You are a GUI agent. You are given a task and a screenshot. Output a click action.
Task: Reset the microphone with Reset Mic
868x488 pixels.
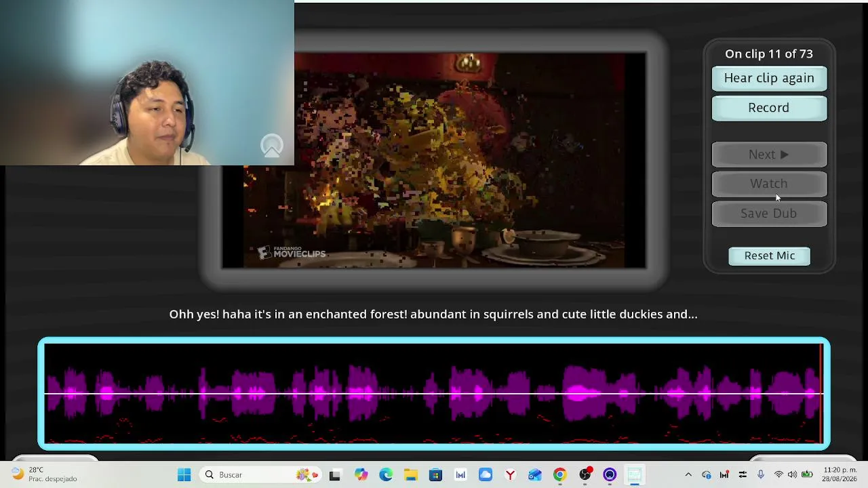tap(769, 256)
